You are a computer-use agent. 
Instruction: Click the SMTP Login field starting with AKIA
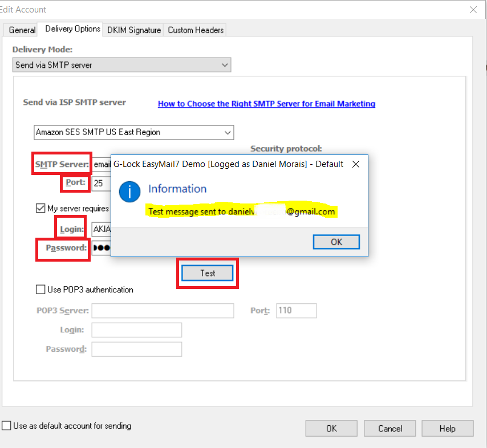pos(102,229)
